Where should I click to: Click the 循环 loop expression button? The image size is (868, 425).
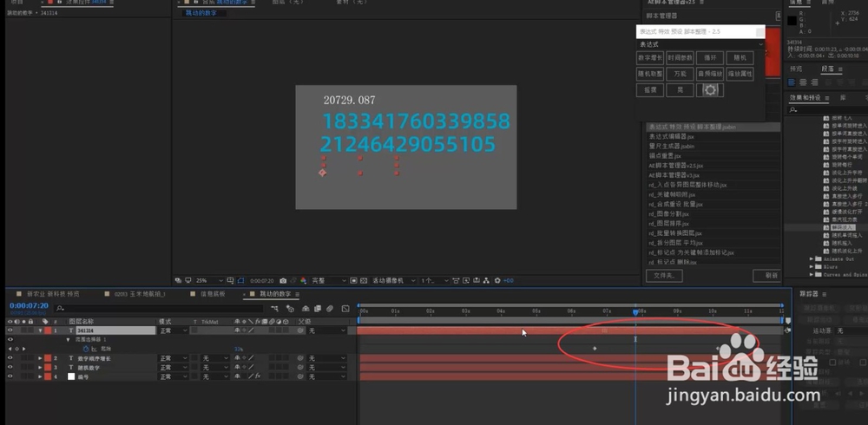[710, 57]
